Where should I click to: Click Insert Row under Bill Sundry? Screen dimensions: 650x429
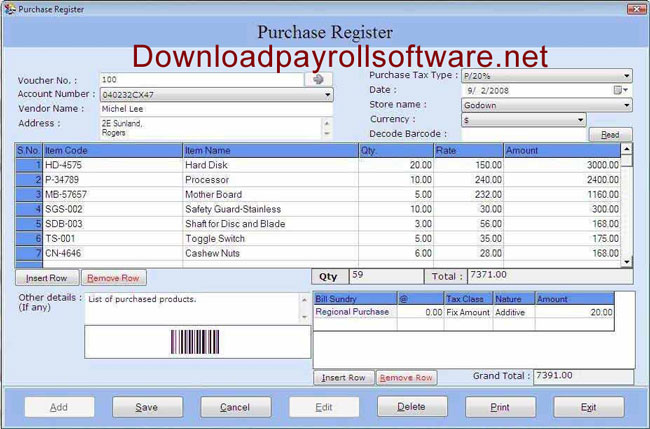(344, 378)
